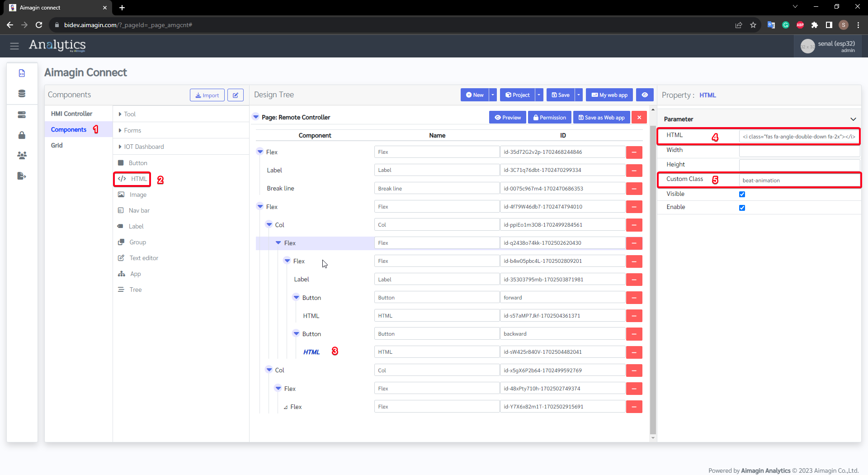Image resolution: width=868 pixels, height=475 pixels.
Task: Collapse the Page: Remote Controller tree
Action: 256,117
